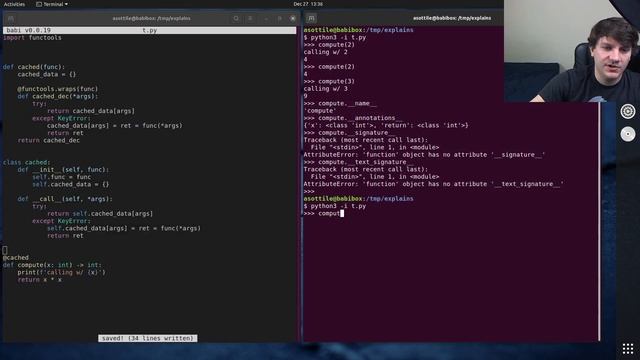Click 'return cached_data[args]' line
The width and height of the screenshot is (640, 360).
point(91,111)
